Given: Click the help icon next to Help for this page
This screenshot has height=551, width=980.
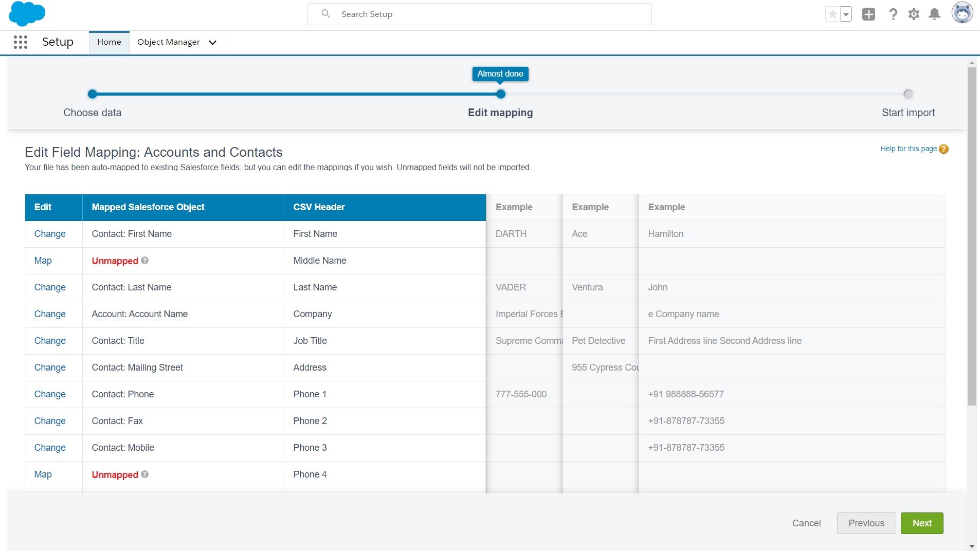Looking at the screenshot, I should click(x=943, y=149).
